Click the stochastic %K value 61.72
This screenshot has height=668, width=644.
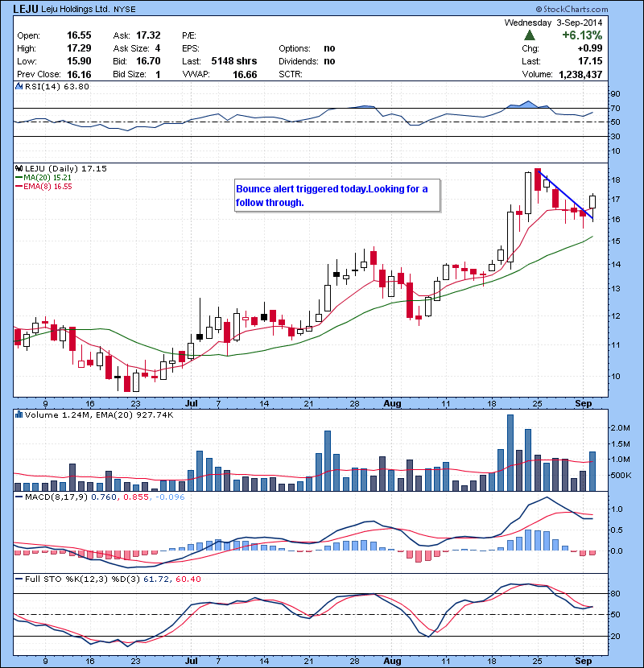tap(156, 579)
